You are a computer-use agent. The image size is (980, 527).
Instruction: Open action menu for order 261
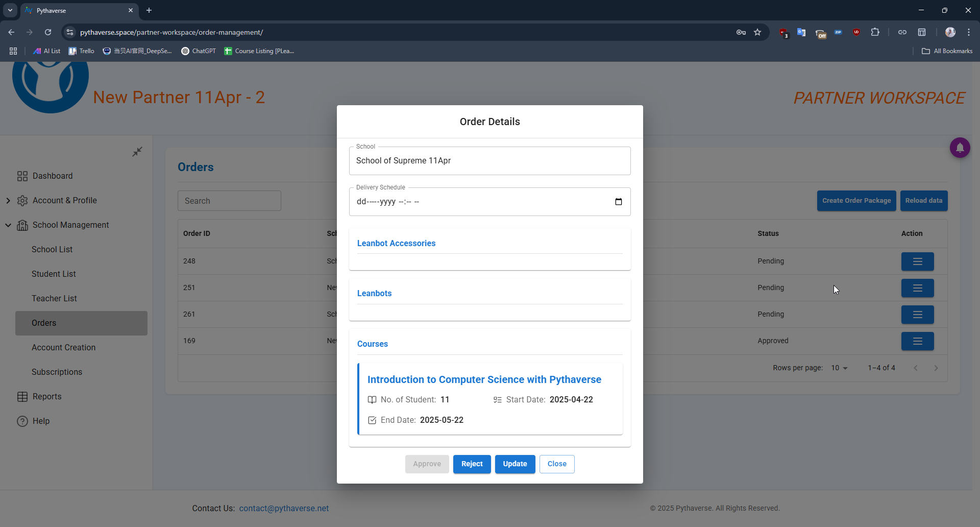(x=917, y=315)
